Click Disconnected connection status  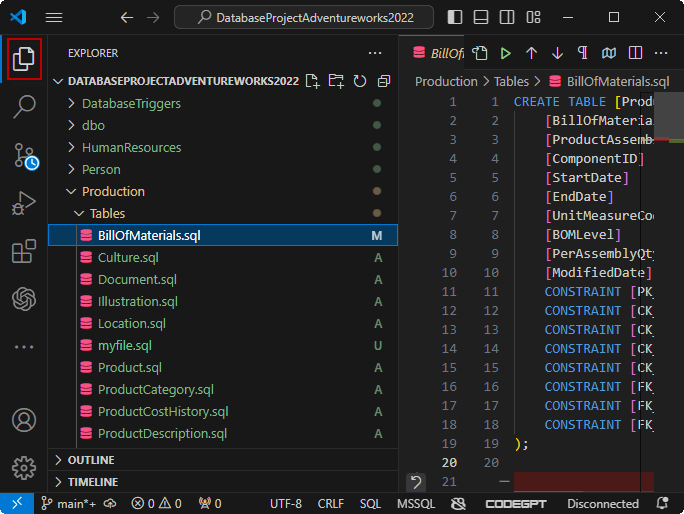pyautogui.click(x=602, y=504)
